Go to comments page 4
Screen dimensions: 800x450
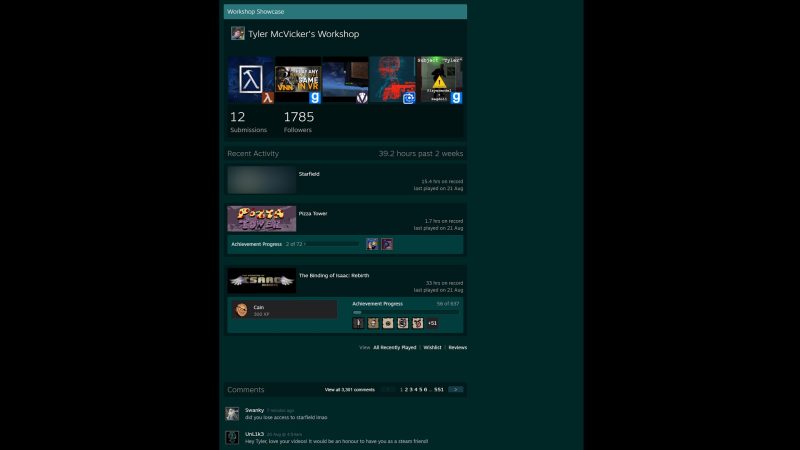[x=416, y=390]
